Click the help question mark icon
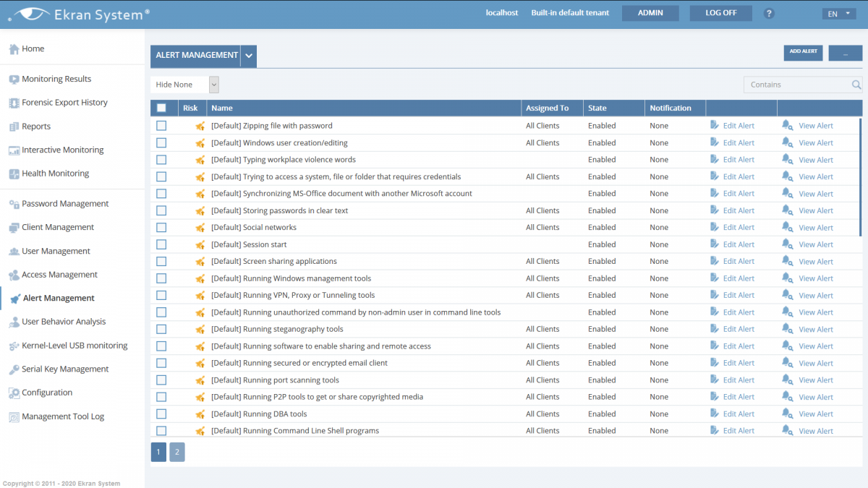 tap(769, 14)
